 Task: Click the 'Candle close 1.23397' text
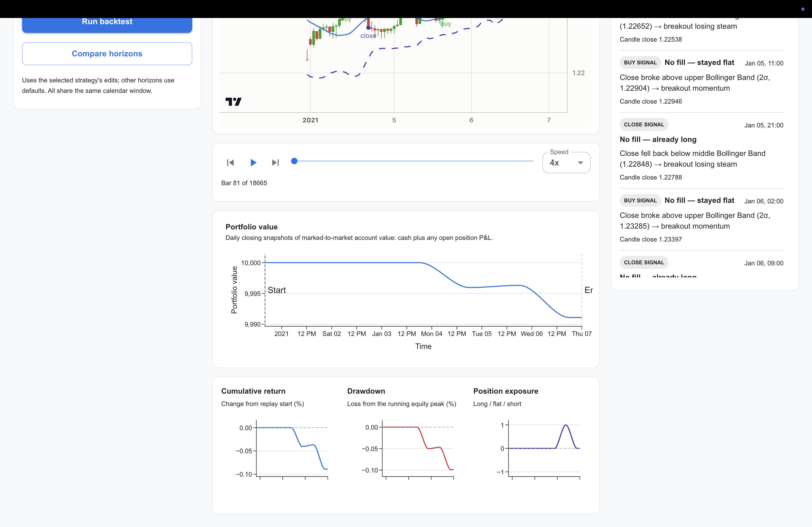[x=651, y=239]
